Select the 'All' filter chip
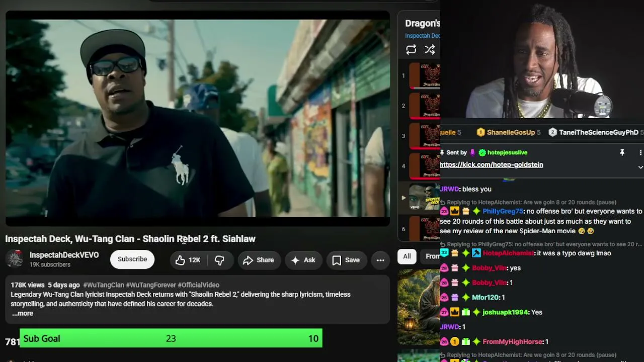Viewport: 644px width, 362px height. coord(407,256)
